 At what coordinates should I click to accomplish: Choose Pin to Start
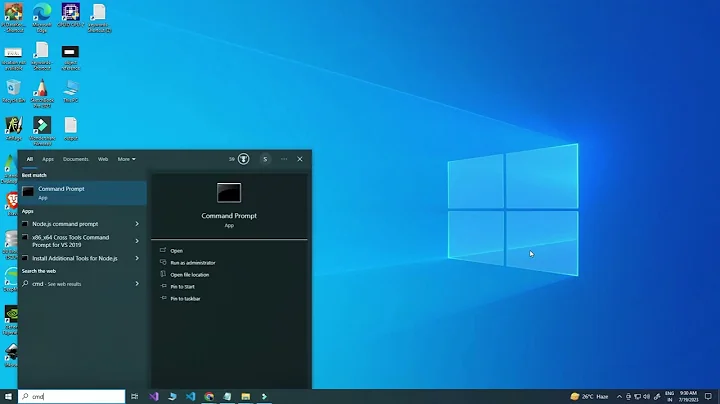point(182,286)
